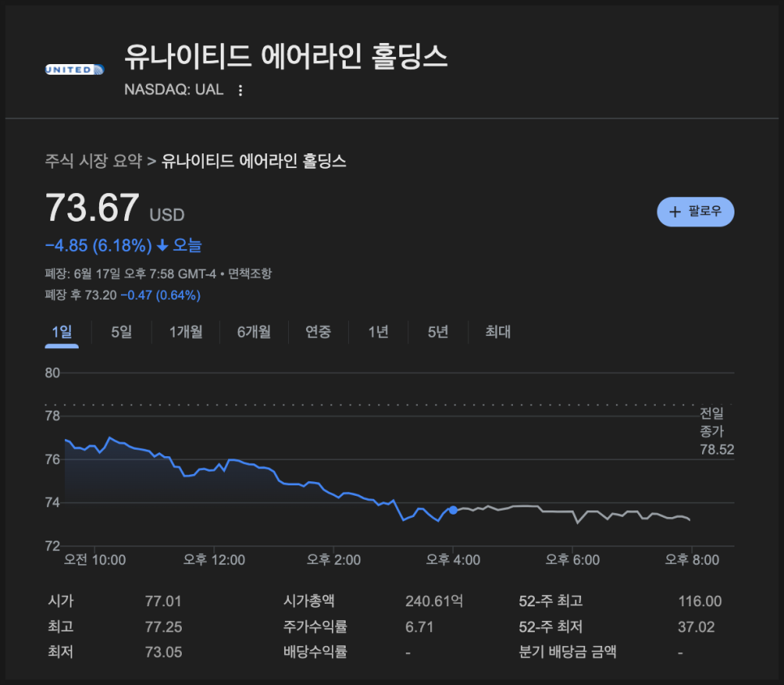
Task: Follow the stock with the 팔로우 button
Action: pyautogui.click(x=696, y=212)
